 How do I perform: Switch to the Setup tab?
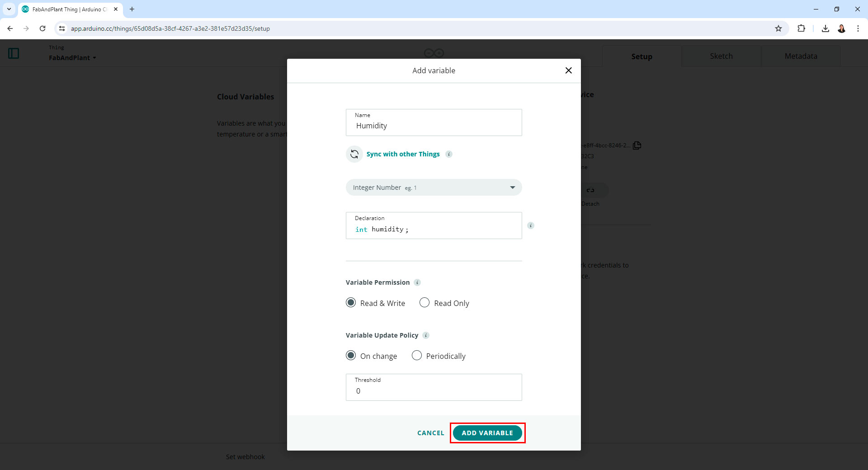point(642,56)
